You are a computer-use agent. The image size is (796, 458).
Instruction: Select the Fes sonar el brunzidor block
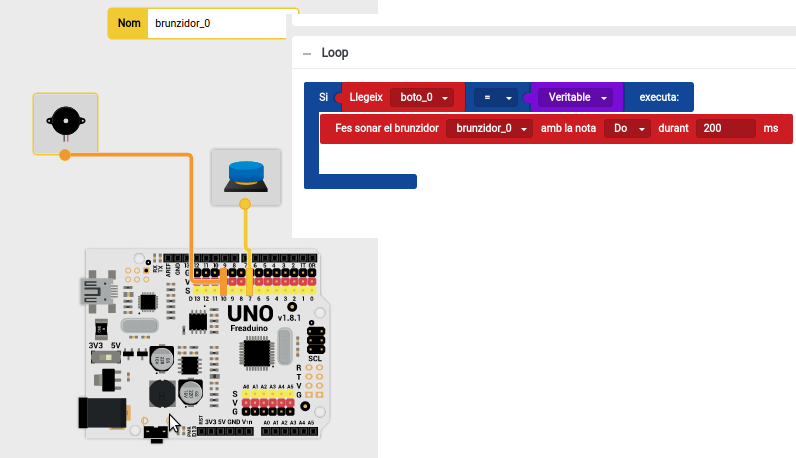[x=385, y=129]
